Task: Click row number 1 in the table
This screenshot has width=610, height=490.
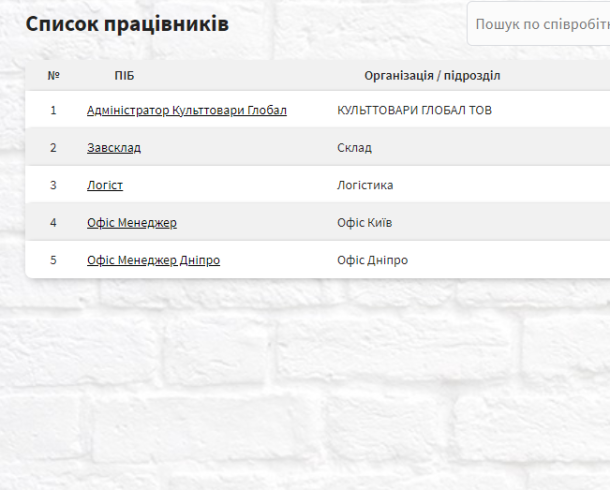Action: [x=53, y=110]
